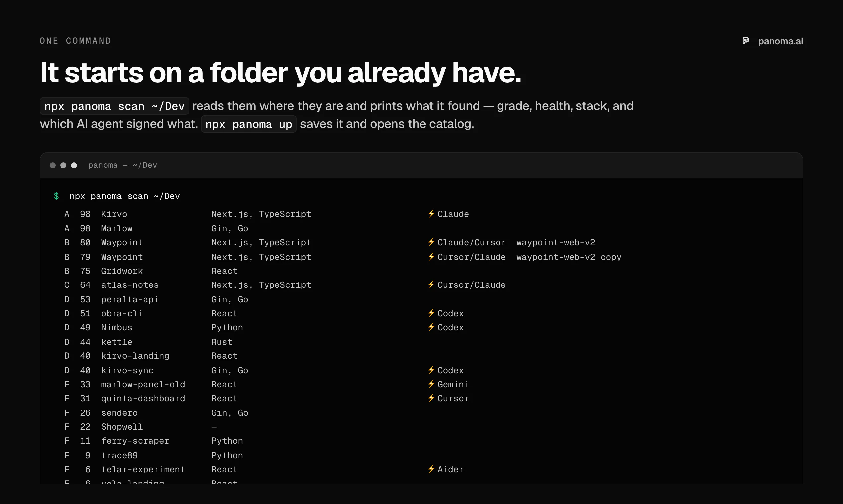This screenshot has height=504, width=843.
Task: Select the peralta-api entry
Action: pos(129,299)
